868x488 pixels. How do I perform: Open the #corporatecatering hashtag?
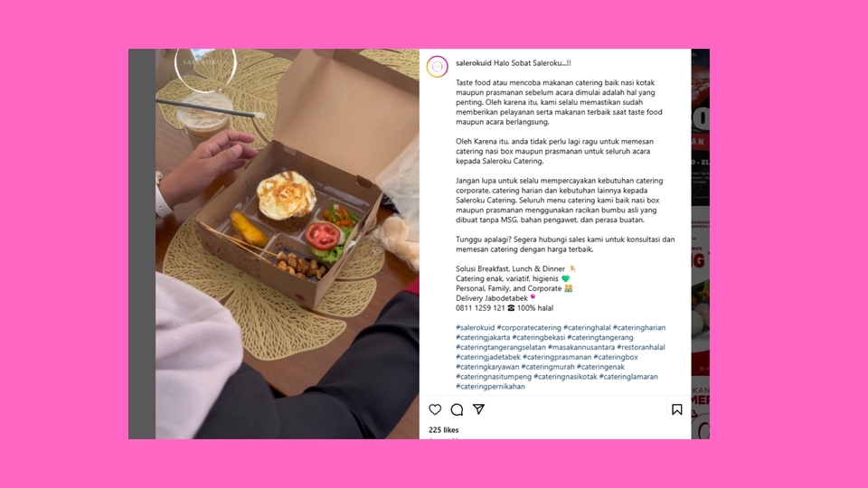tap(529, 327)
